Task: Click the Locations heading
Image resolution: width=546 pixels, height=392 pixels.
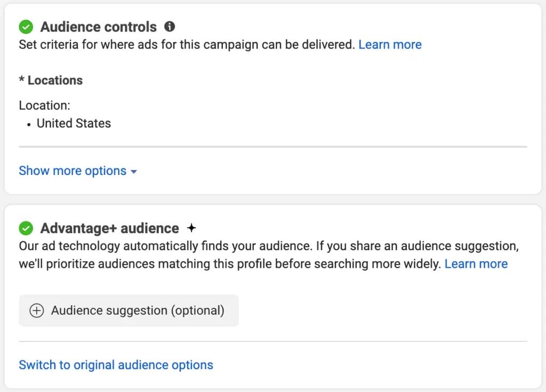Action: click(51, 80)
